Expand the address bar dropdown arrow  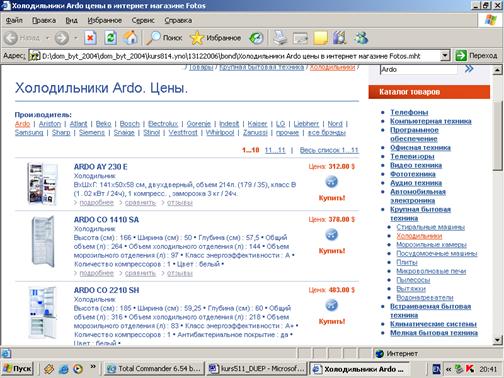click(445, 56)
